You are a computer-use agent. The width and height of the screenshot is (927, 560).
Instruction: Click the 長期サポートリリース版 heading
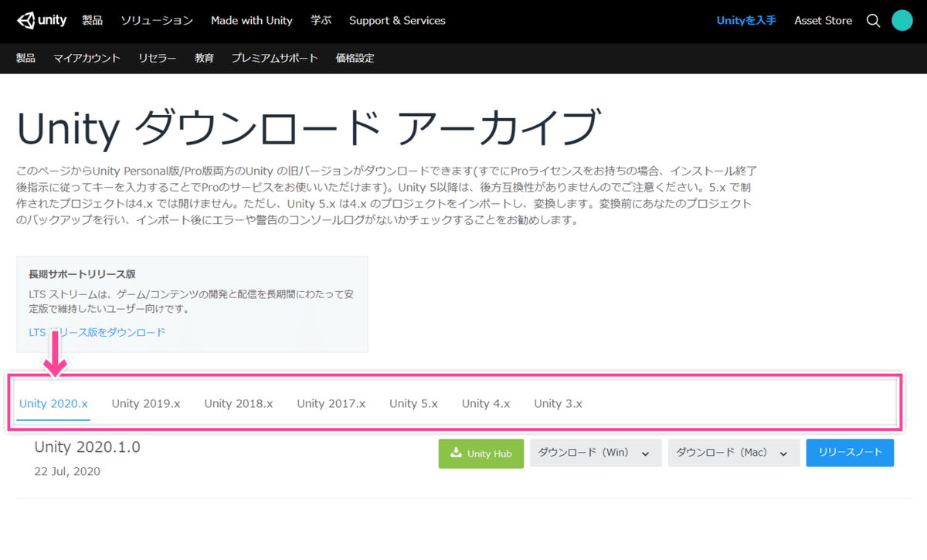(x=82, y=273)
